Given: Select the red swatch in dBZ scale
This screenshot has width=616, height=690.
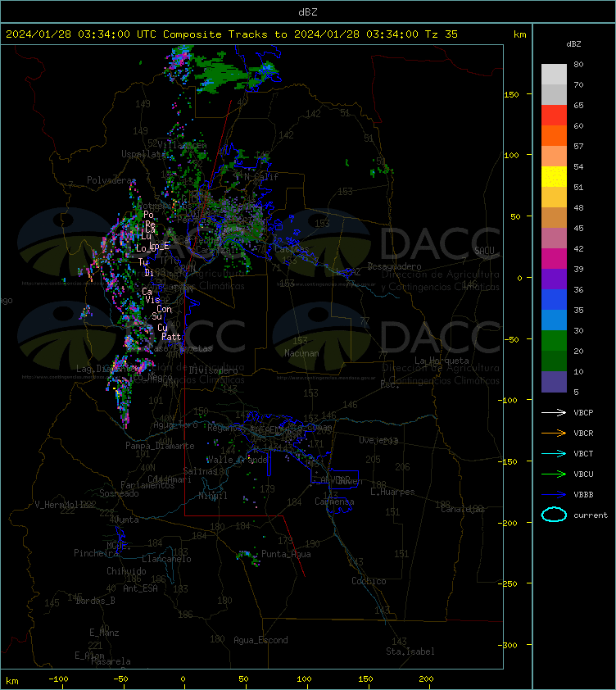Looking at the screenshot, I should pyautogui.click(x=554, y=115).
